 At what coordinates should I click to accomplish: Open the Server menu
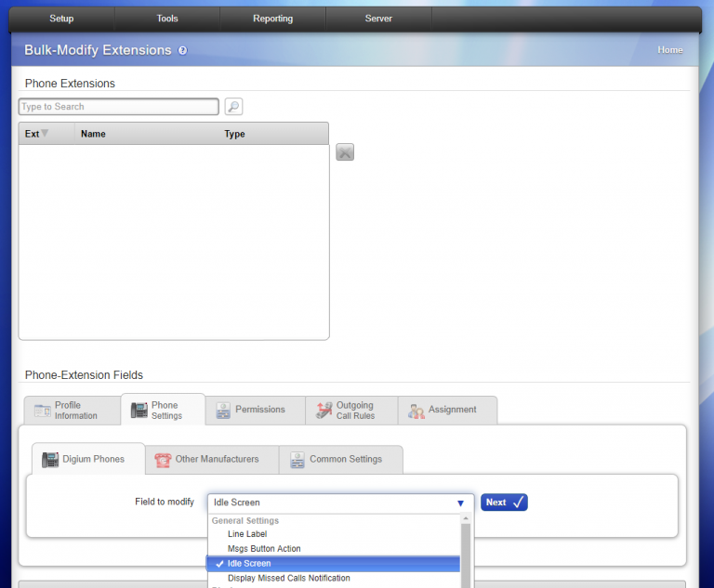378,19
